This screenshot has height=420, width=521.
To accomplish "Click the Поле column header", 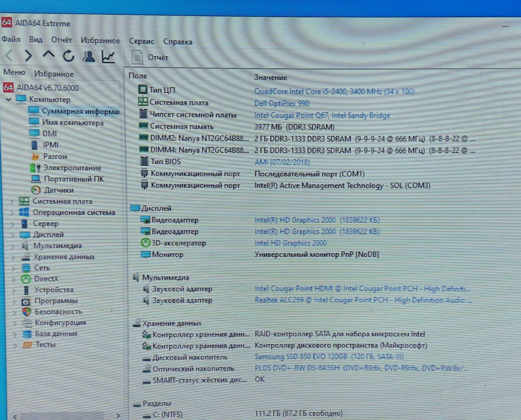I will (138, 76).
